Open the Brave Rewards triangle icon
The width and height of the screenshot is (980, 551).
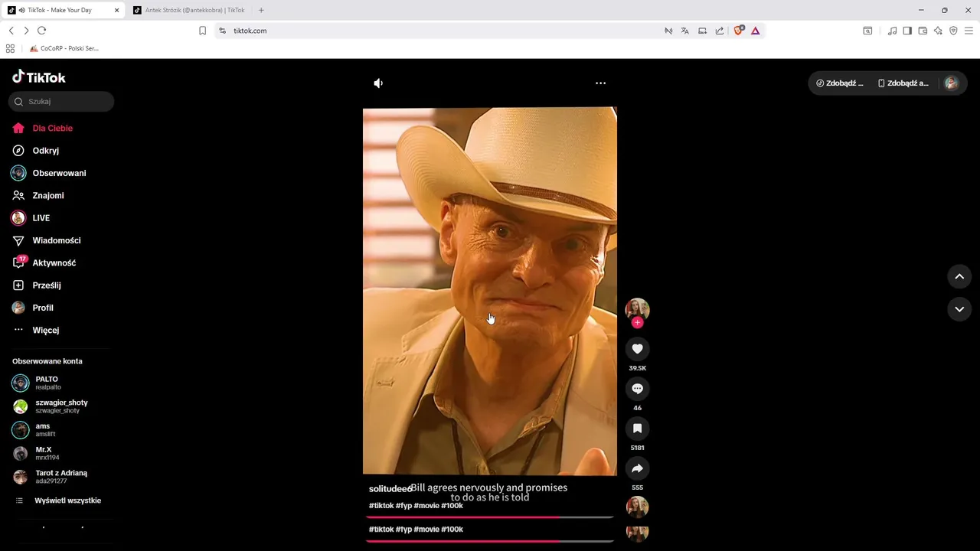pyautogui.click(x=755, y=31)
